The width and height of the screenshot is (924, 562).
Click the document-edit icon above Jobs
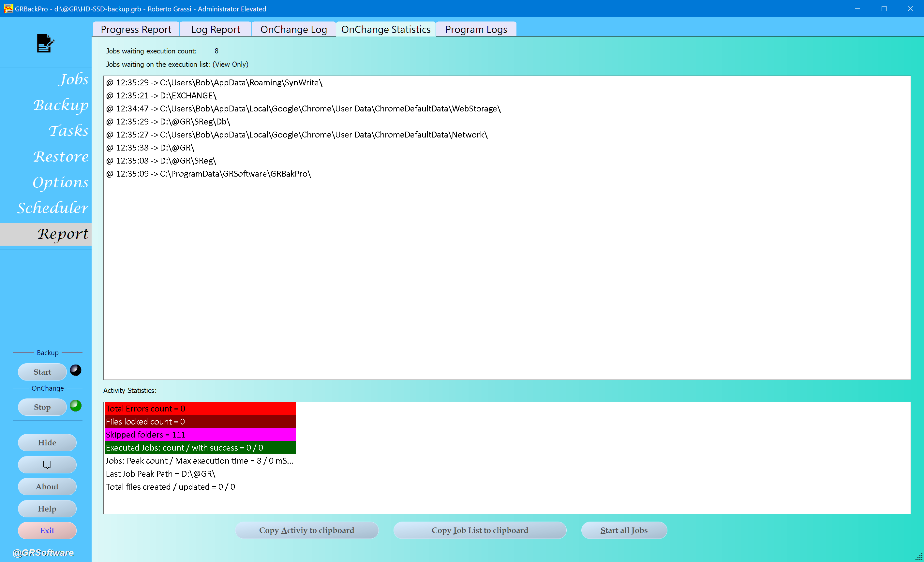45,43
